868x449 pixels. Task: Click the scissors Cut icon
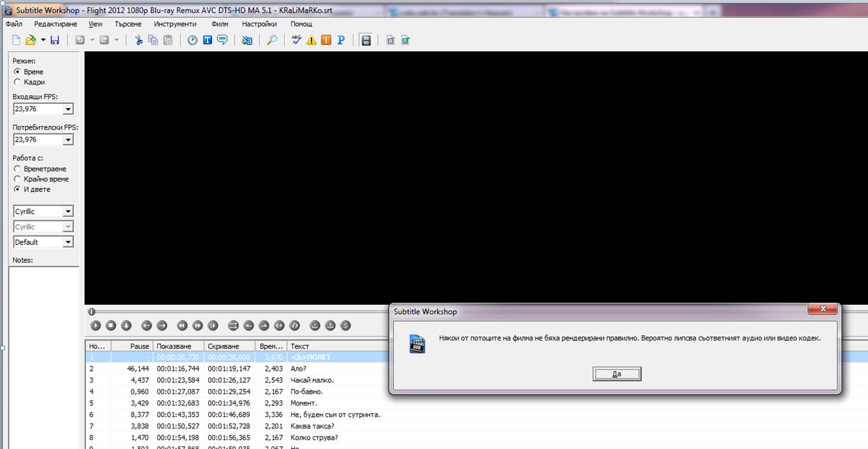click(x=139, y=40)
